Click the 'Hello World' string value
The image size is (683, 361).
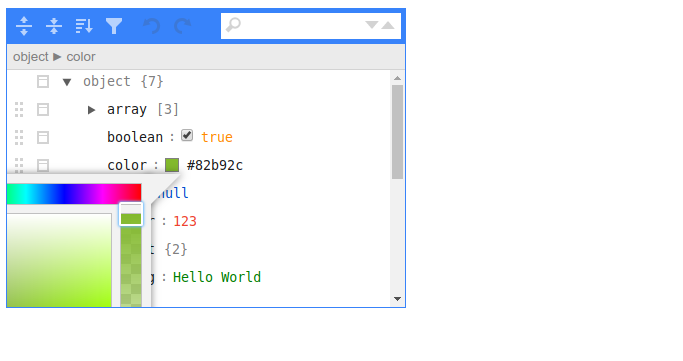217,277
